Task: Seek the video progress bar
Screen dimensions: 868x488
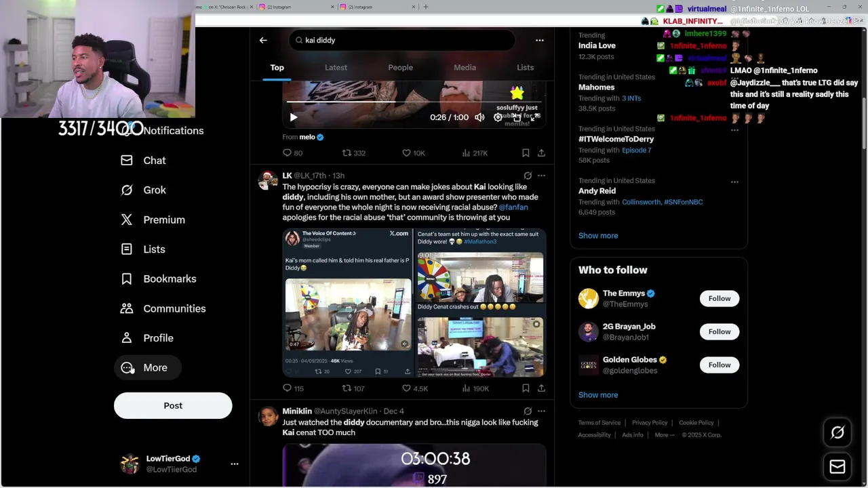Action: point(414,102)
